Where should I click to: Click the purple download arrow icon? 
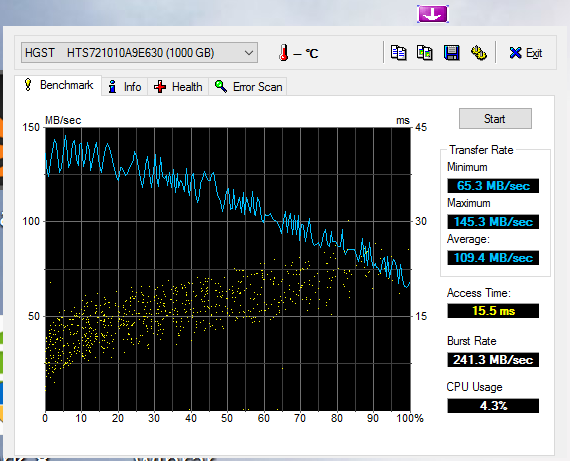coord(433,14)
